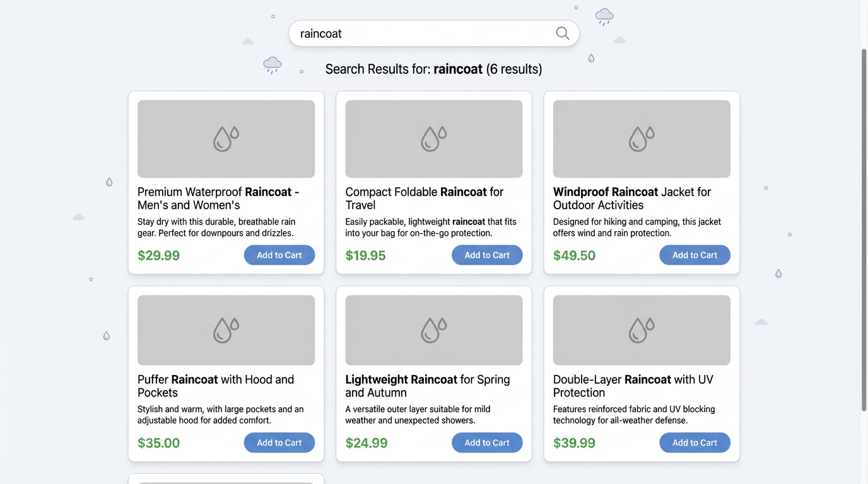
Task: Click the raindrop icon on Double-Layer Raincoat image
Action: (x=641, y=329)
